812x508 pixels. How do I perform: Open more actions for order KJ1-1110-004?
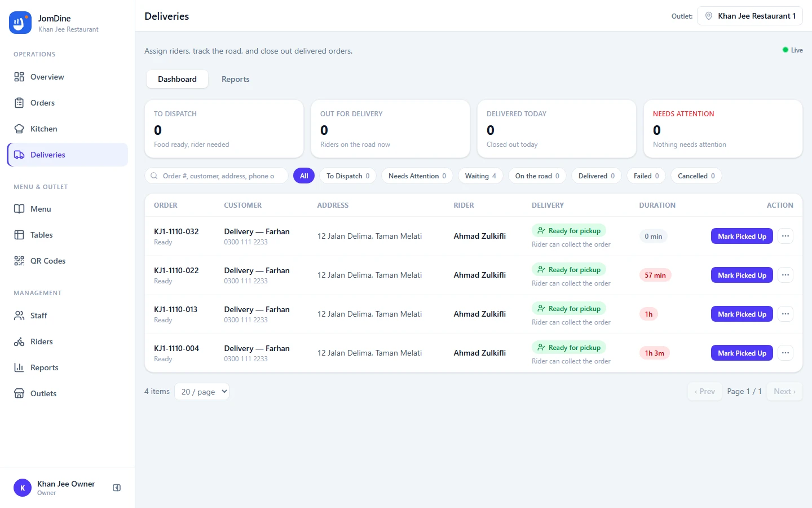coord(785,353)
